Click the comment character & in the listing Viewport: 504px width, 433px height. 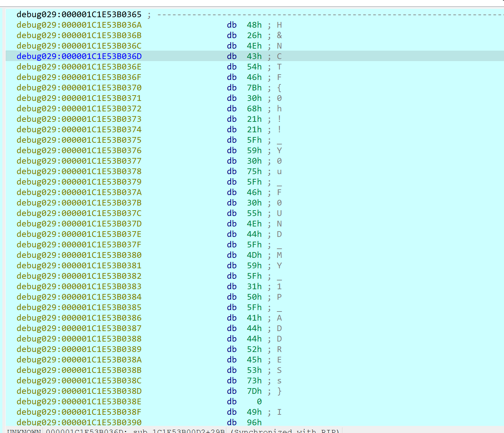279,35
